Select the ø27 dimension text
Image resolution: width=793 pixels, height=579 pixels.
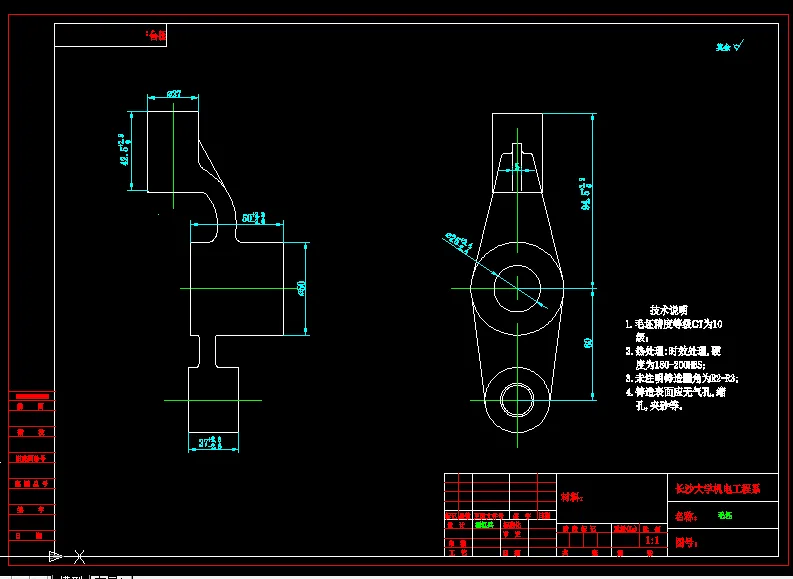click(174, 94)
